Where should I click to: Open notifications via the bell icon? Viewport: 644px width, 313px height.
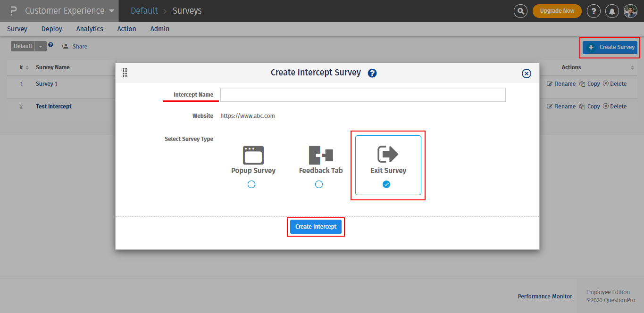(612, 11)
